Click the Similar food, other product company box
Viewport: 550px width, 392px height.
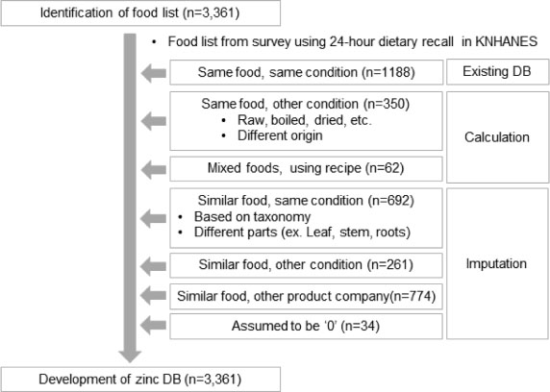[306, 297]
